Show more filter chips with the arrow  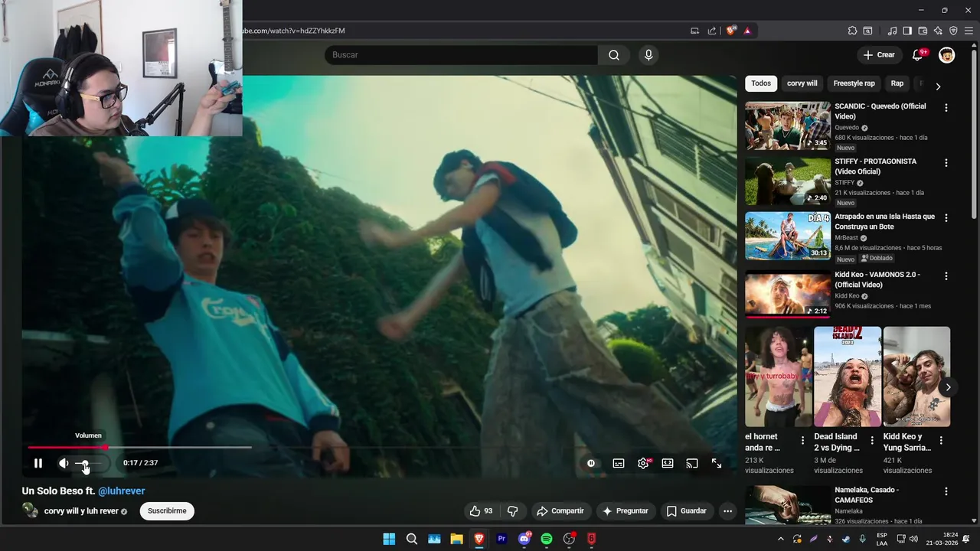coord(938,86)
